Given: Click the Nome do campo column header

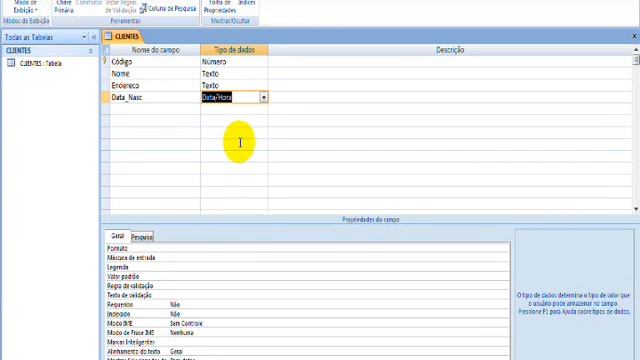Looking at the screenshot, I should click(155, 50).
